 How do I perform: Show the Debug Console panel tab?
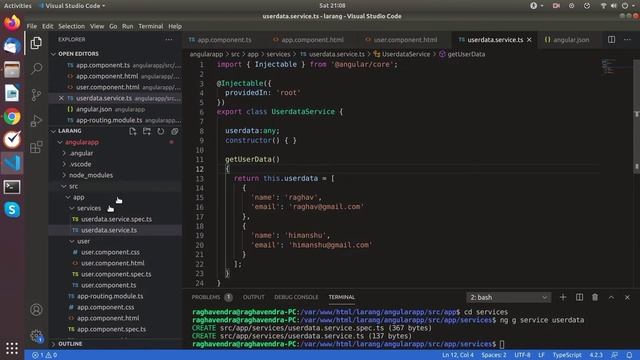pyautogui.click(x=296, y=297)
